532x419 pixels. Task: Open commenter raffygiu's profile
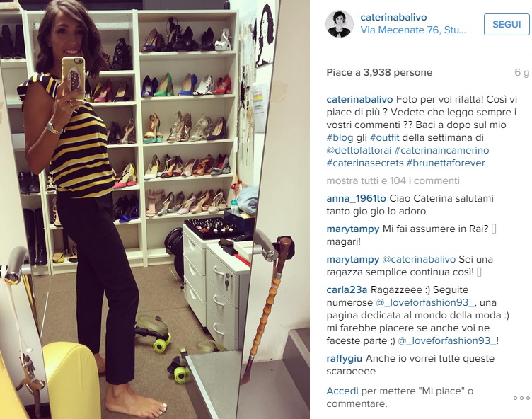[344, 359]
